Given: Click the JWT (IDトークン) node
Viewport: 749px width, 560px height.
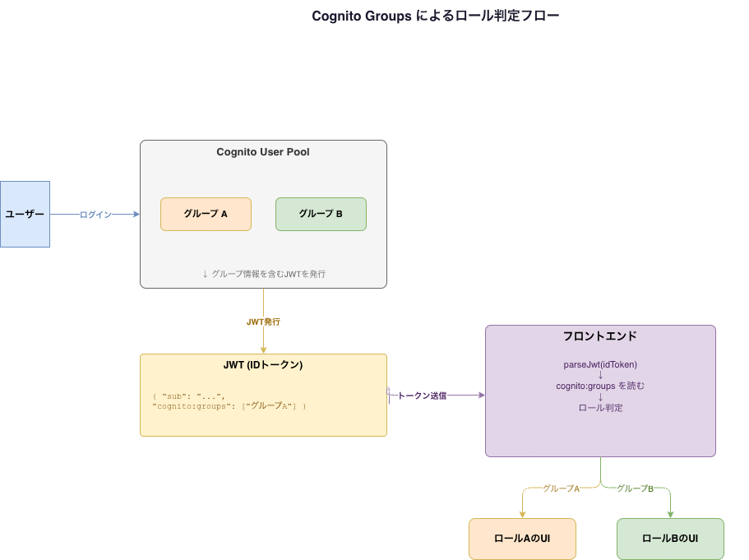Looking at the screenshot, I should pyautogui.click(x=263, y=364).
